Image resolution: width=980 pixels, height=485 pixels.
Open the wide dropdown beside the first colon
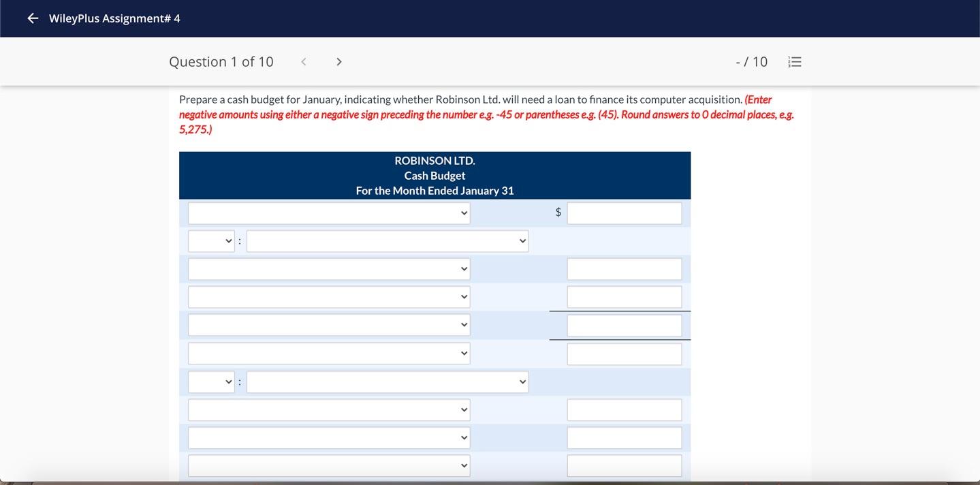(387, 240)
